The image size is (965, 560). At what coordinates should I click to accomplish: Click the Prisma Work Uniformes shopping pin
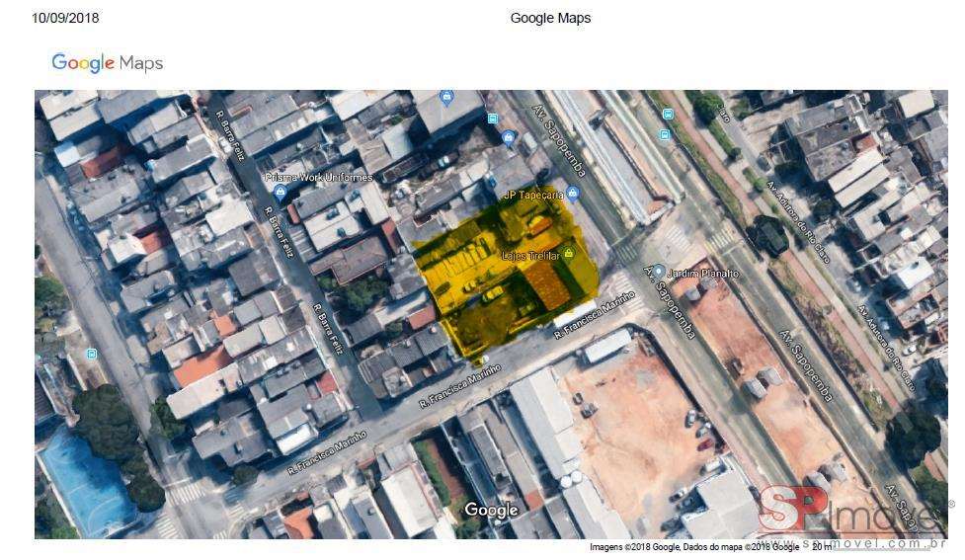[281, 193]
